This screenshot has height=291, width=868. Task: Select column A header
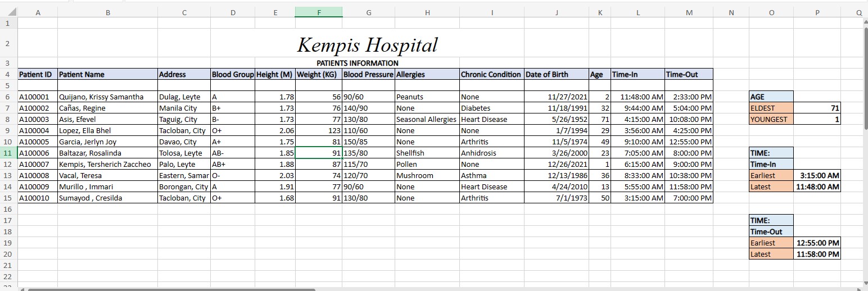[x=38, y=12]
